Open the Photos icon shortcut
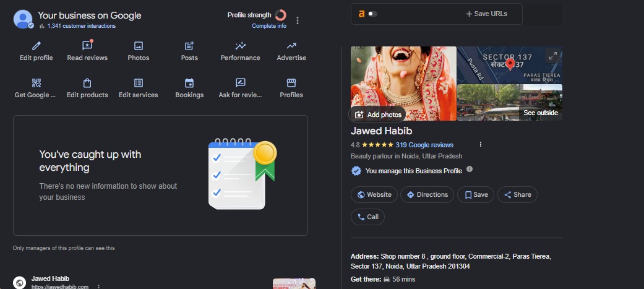This screenshot has height=289, width=644. [x=139, y=46]
